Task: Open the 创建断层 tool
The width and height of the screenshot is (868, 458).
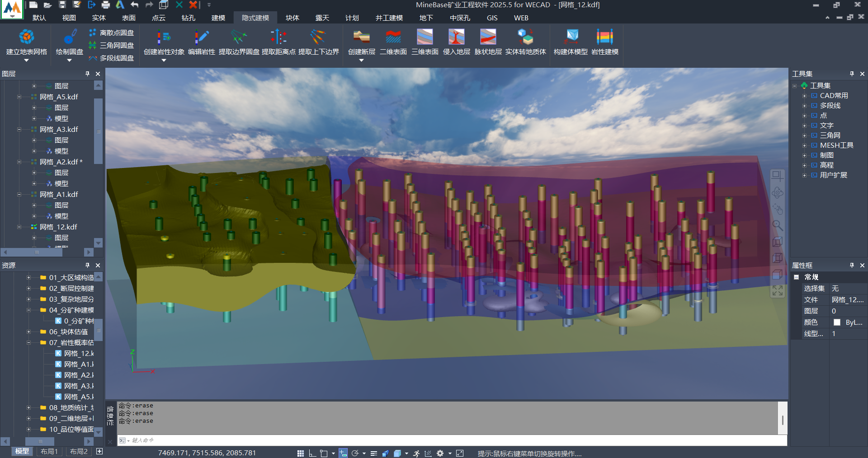Action: (361, 37)
